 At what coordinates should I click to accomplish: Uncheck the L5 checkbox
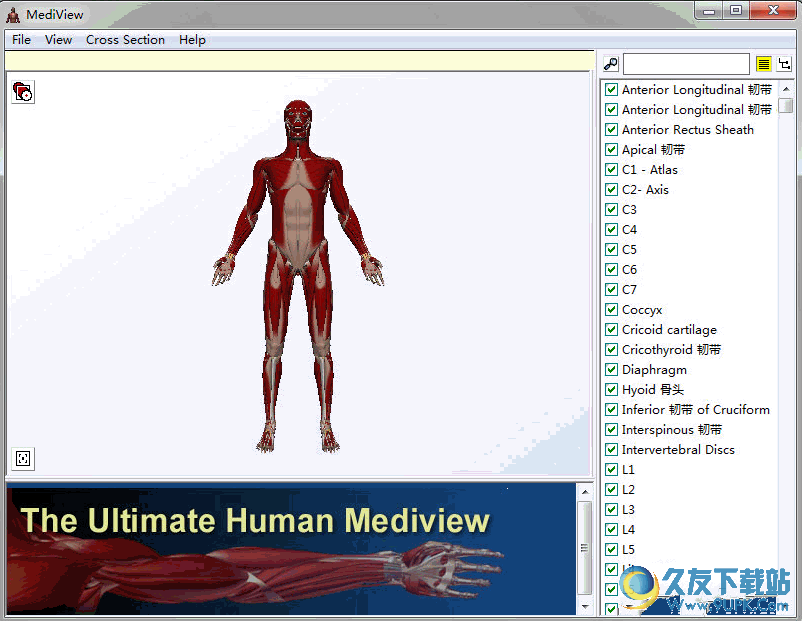611,549
